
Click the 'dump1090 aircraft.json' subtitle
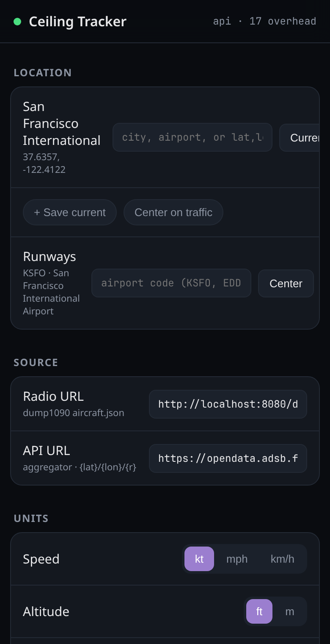74,413
